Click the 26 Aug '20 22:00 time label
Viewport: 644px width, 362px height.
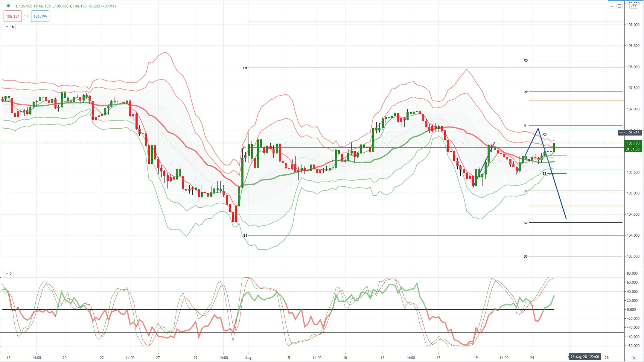point(585,357)
